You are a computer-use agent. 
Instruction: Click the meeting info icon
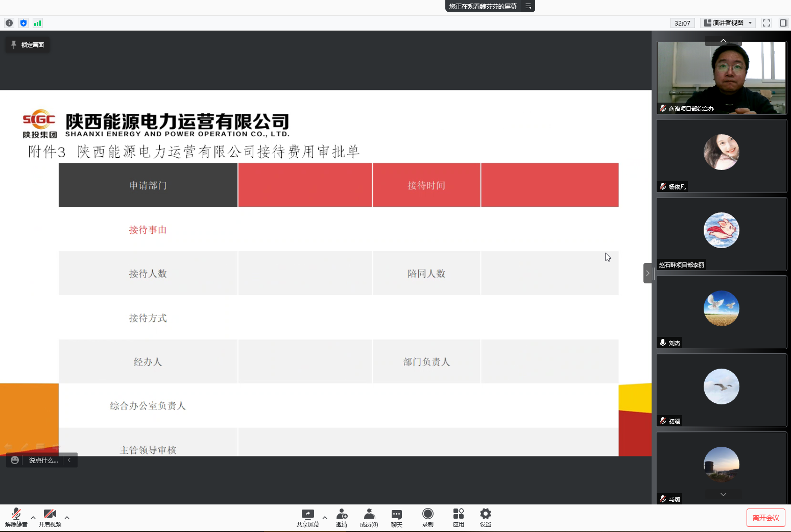coord(9,23)
